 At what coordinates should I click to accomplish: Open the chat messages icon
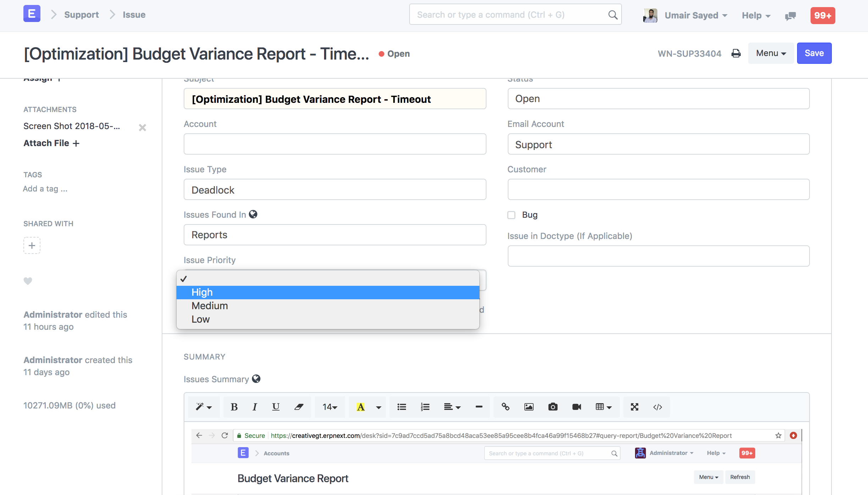click(790, 16)
